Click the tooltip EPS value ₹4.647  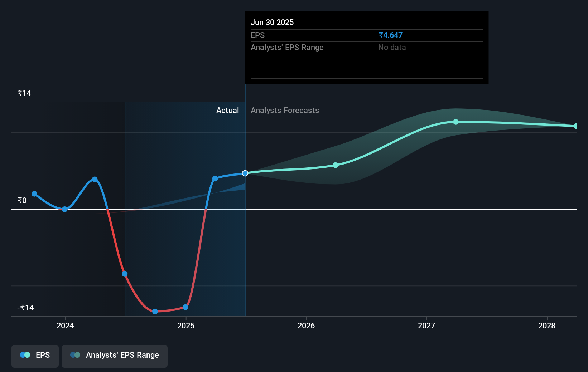(390, 35)
